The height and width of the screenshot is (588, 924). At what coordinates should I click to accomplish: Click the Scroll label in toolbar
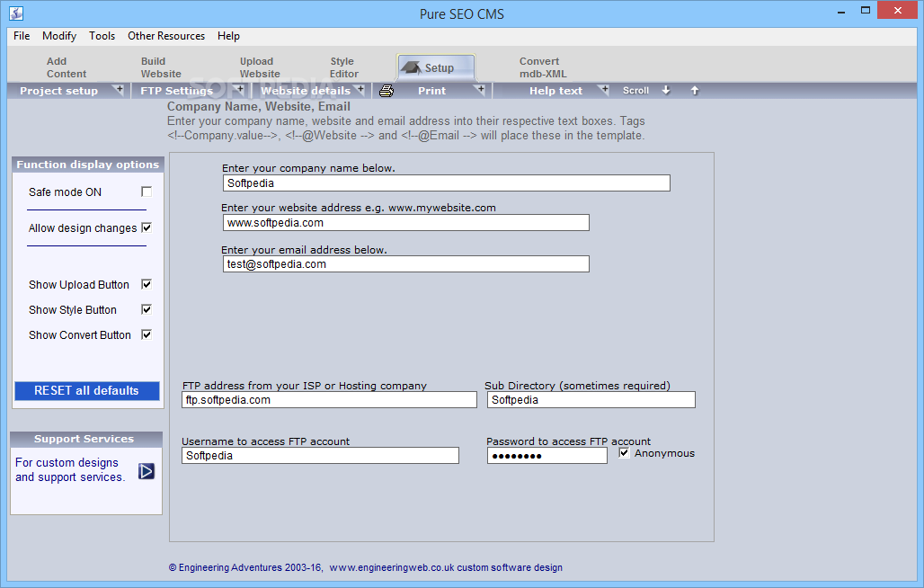[x=635, y=91]
